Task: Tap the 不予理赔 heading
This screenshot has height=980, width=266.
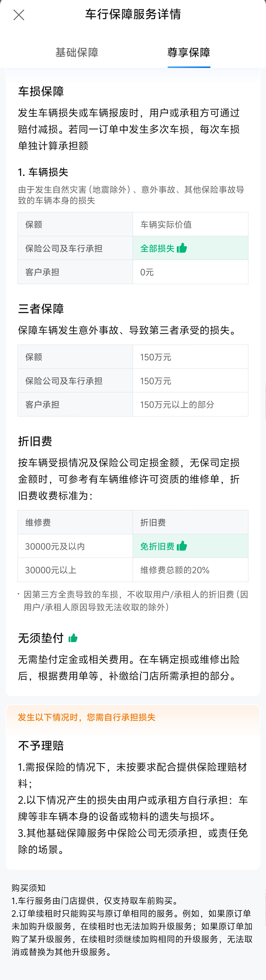Action: click(41, 745)
